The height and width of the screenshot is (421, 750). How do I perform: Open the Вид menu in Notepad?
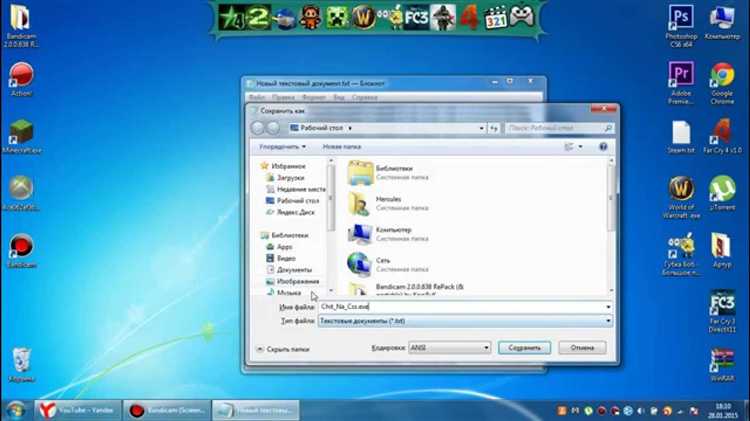pos(339,97)
